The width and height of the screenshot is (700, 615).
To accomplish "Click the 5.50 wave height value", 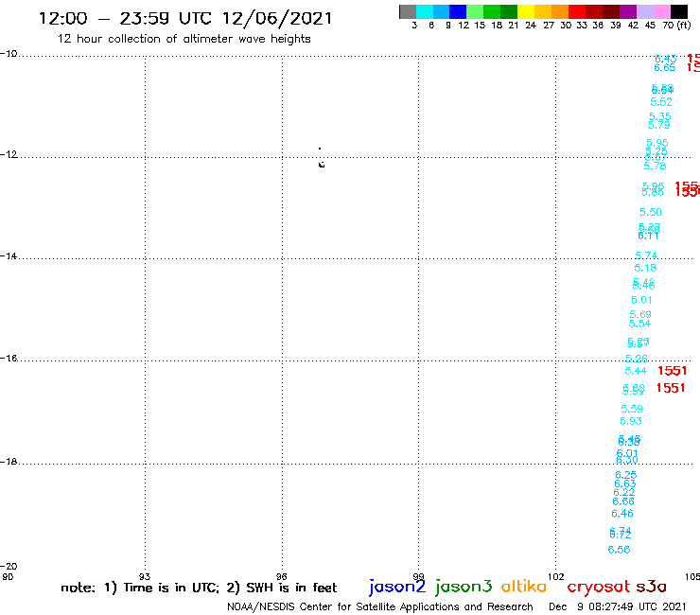I will tap(651, 213).
